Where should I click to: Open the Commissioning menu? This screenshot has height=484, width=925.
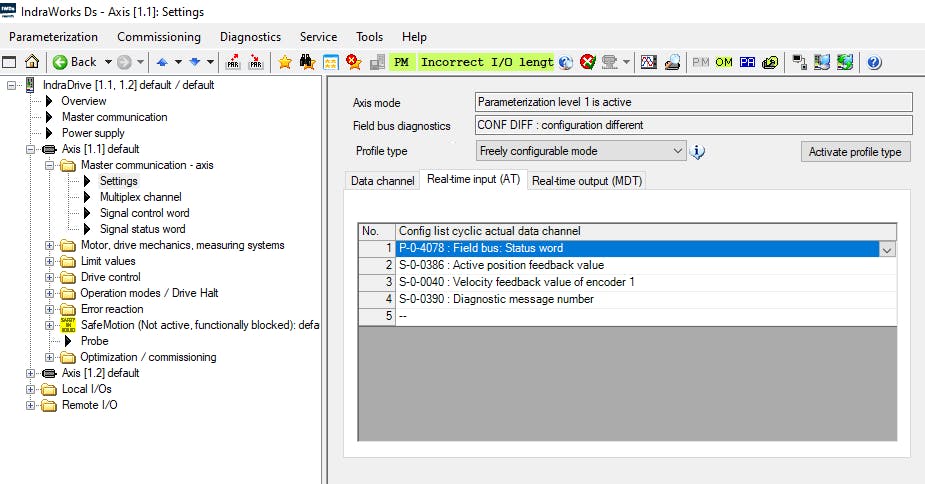[x=159, y=37]
